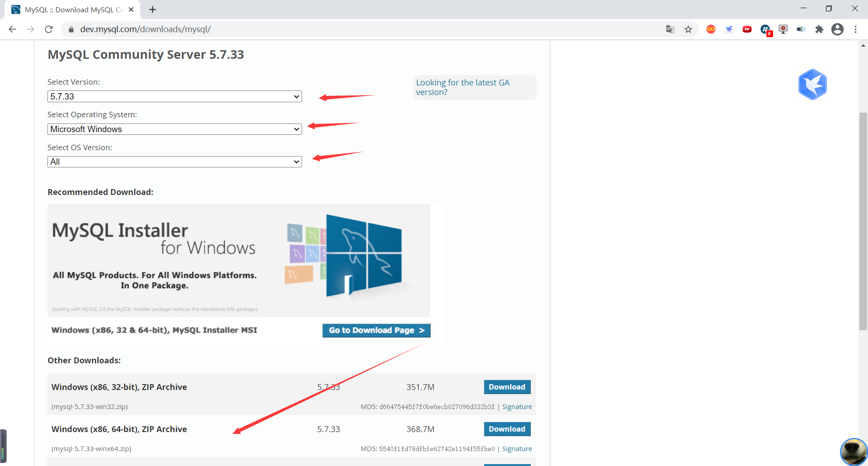Image resolution: width=868 pixels, height=466 pixels.
Task: Go back to the previous page
Action: 13,29
